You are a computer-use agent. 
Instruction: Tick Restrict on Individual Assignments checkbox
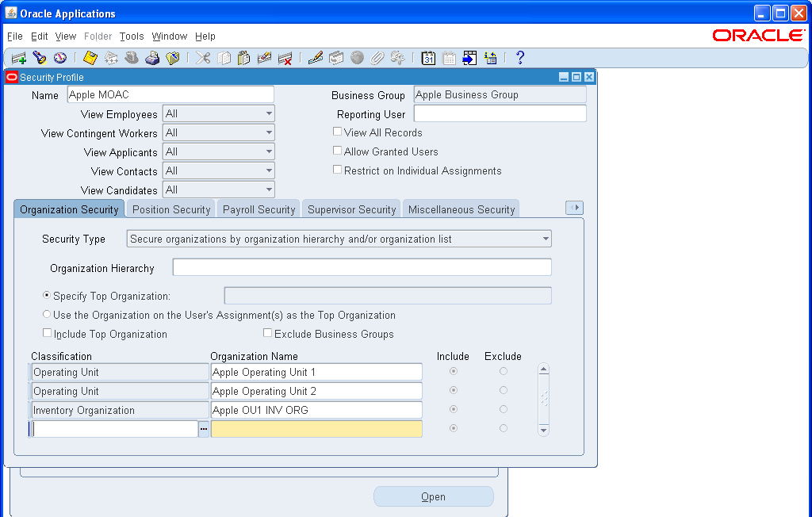[x=337, y=170]
